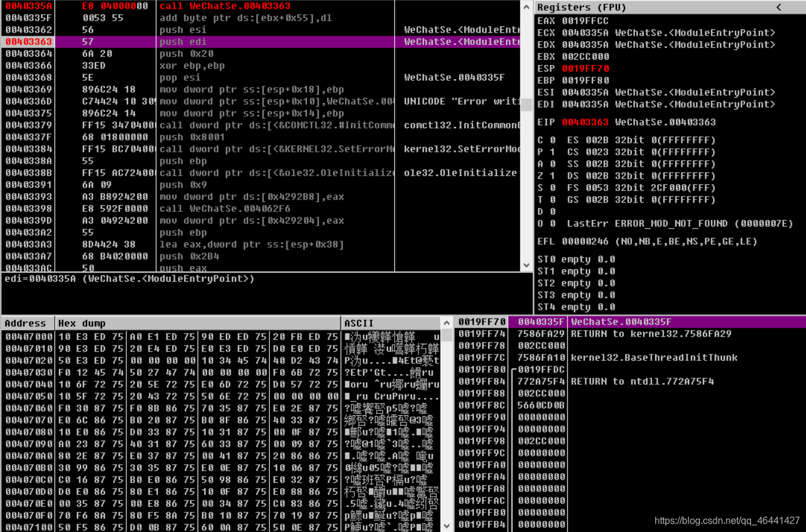
Task: Toggle the P parity flag value
Action: (x=553, y=152)
